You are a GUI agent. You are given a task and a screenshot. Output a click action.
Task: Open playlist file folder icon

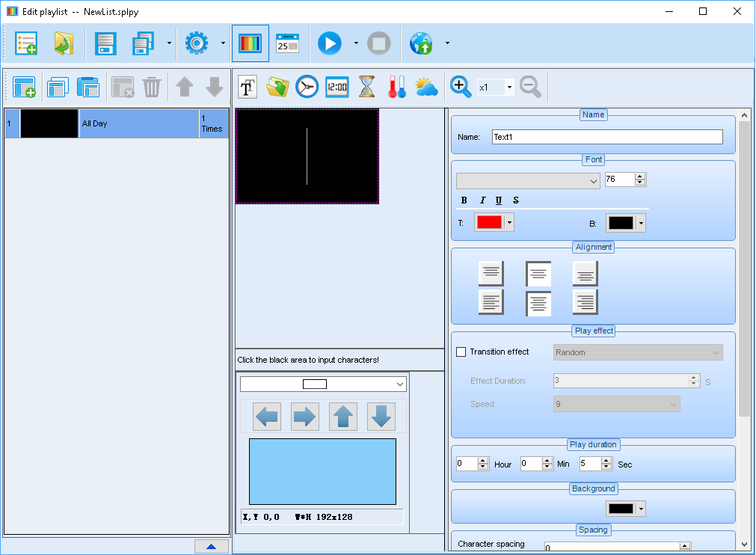[64, 43]
